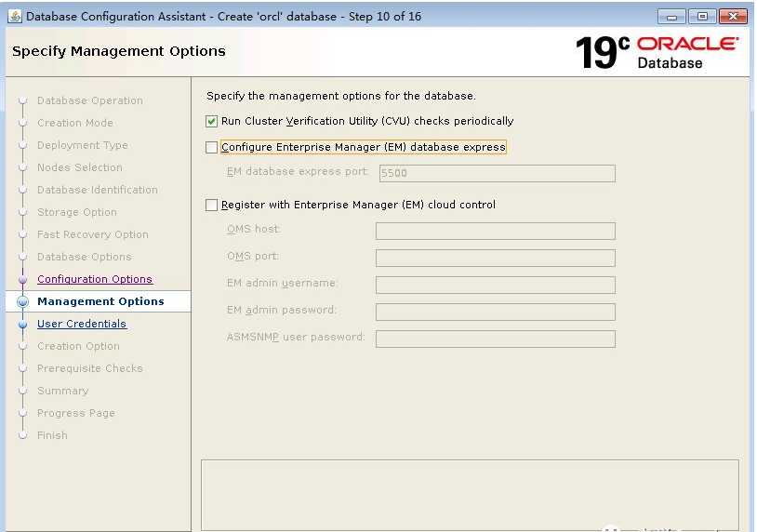The height and width of the screenshot is (532, 757).
Task: Close the Database Configuration Assistant window
Action: click(733, 17)
